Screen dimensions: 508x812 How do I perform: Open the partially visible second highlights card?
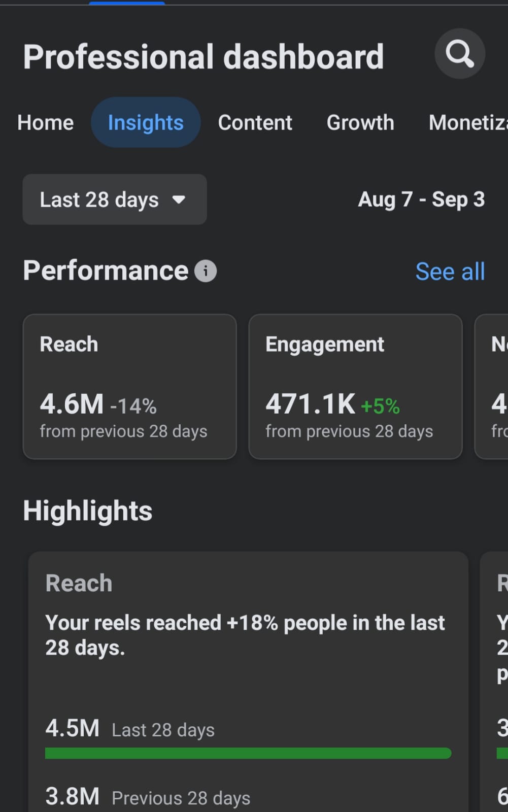click(494, 682)
